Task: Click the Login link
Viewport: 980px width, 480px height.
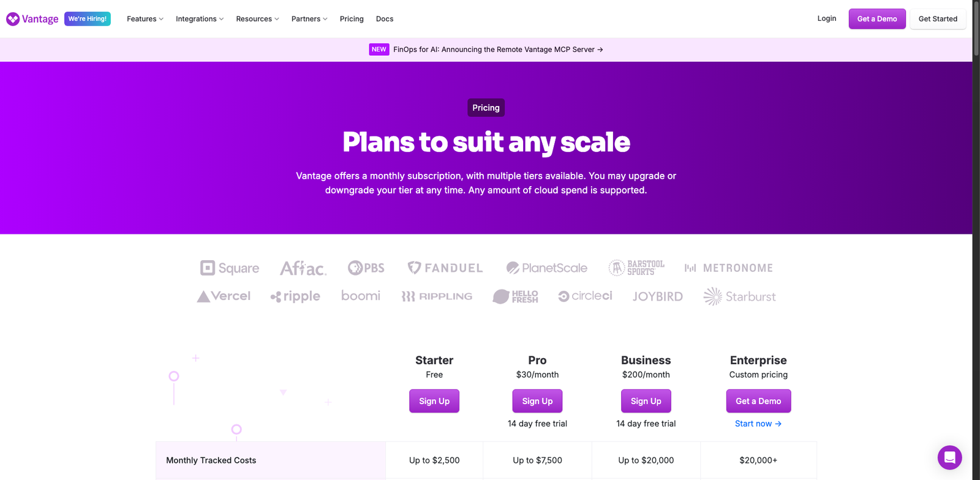Action: [x=826, y=18]
